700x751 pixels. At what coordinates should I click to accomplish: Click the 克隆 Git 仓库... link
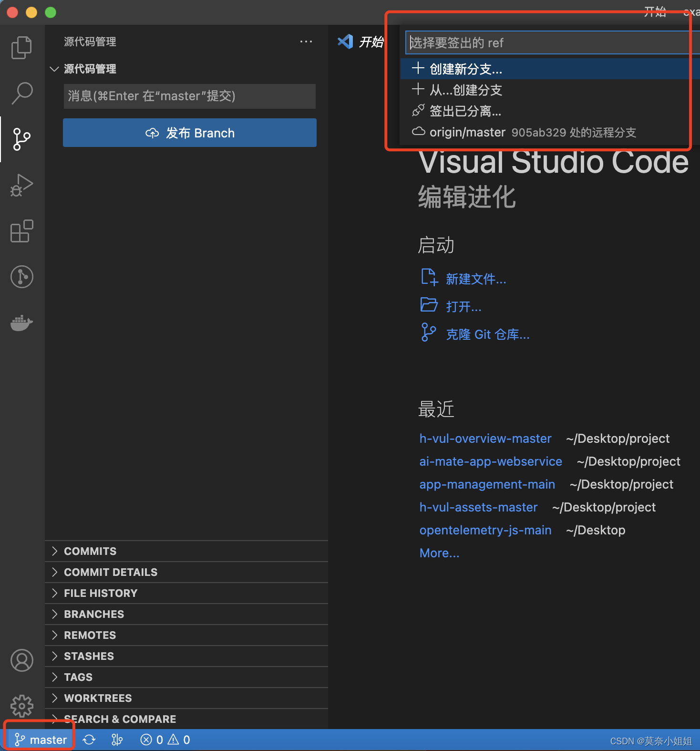[487, 334]
